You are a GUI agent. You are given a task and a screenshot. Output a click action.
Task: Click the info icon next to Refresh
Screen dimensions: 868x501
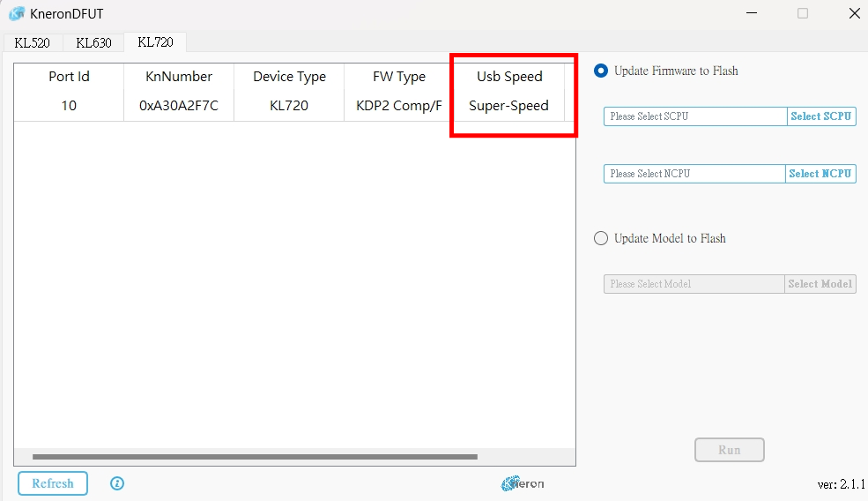(117, 483)
